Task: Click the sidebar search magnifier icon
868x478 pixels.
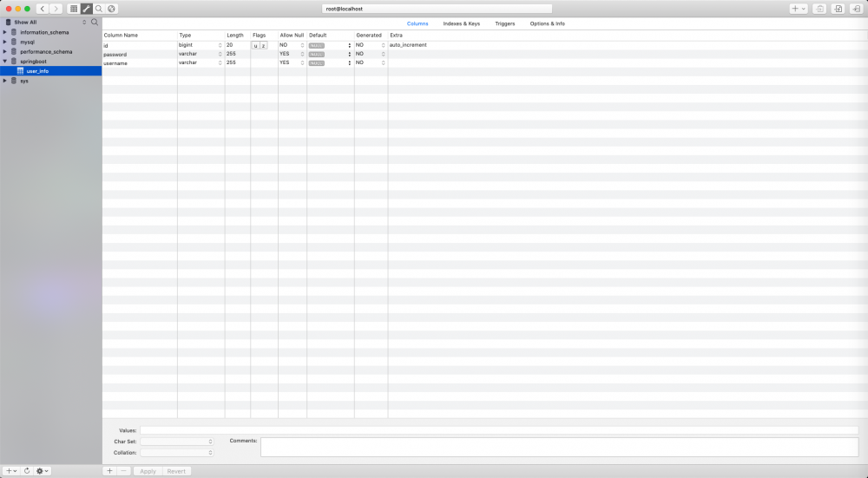Action: 95,23
